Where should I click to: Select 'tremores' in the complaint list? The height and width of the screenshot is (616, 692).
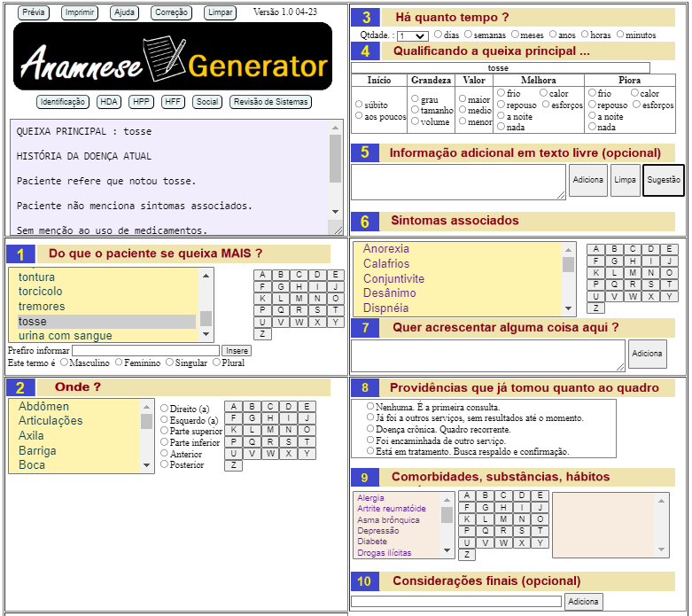(42, 307)
